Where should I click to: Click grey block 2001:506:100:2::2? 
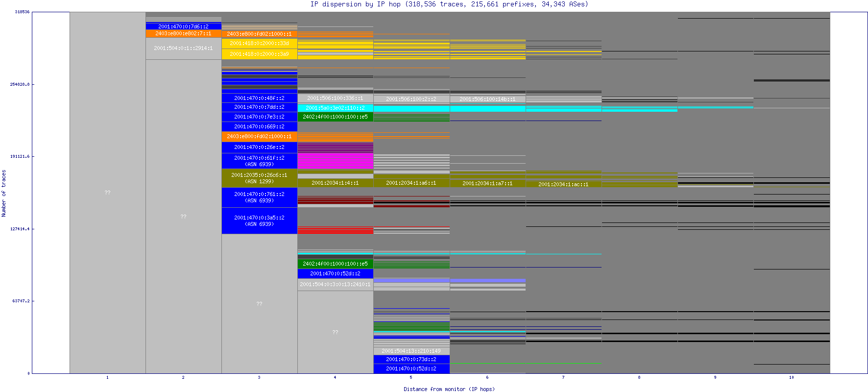pos(411,99)
